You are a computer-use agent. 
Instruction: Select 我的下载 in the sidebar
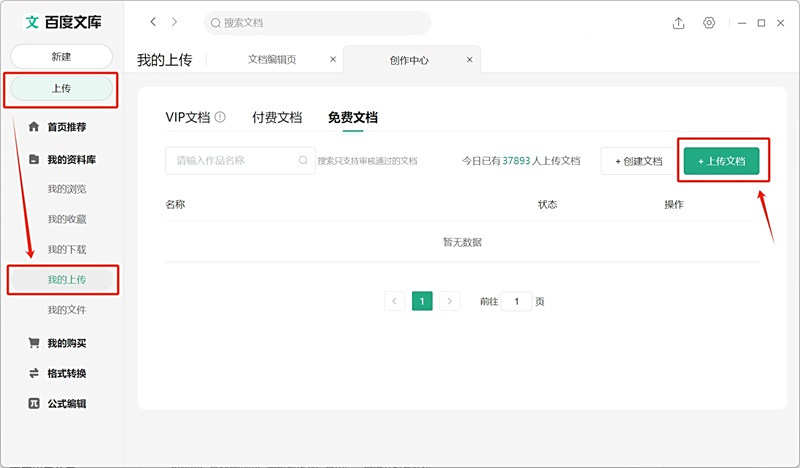pyautogui.click(x=67, y=249)
